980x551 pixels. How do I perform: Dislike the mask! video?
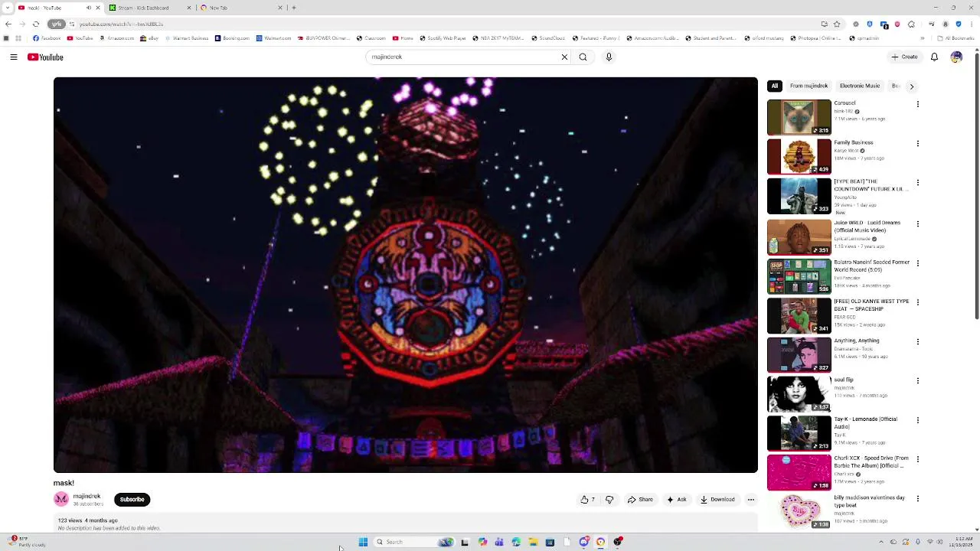tap(609, 500)
